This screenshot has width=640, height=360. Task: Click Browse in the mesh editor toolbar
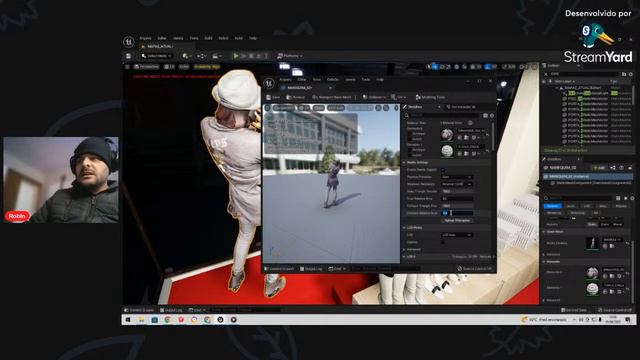pyautogui.click(x=296, y=97)
